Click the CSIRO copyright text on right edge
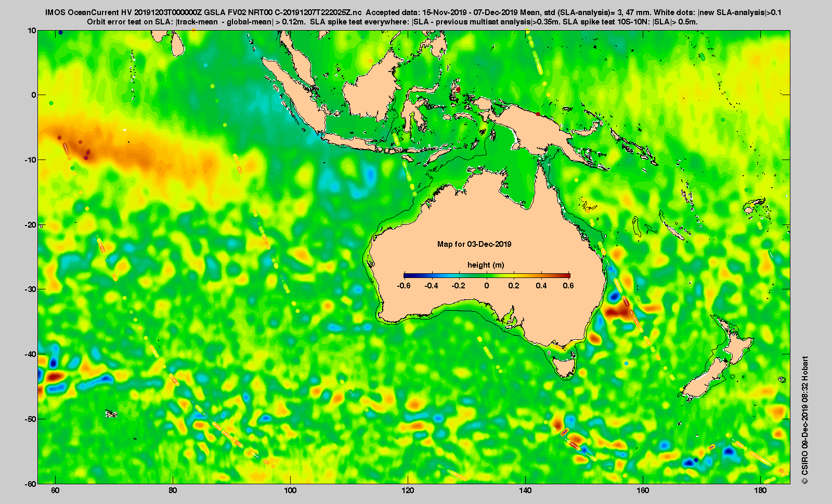 tap(804, 420)
